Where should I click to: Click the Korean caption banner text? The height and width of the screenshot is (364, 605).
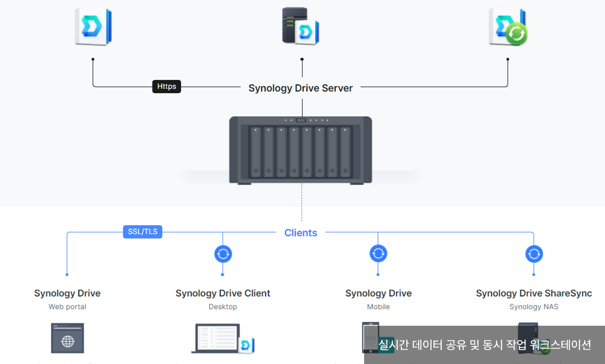(484, 345)
